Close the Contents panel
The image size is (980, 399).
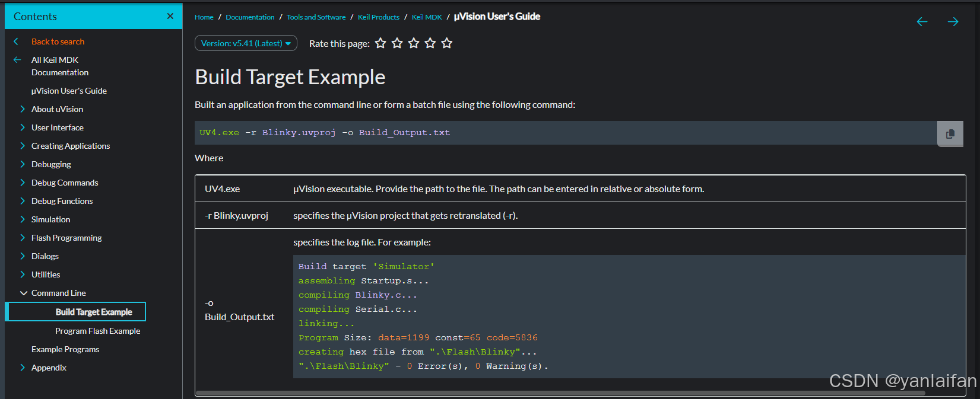170,16
